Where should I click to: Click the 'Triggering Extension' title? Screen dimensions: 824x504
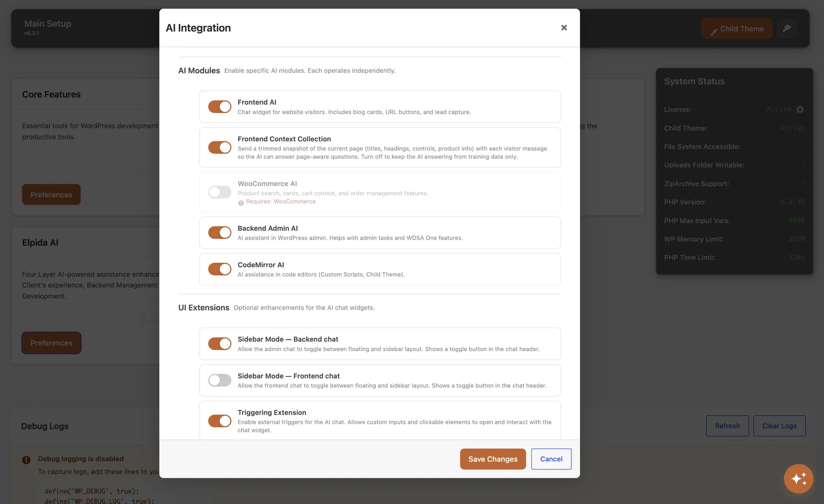[x=272, y=413]
